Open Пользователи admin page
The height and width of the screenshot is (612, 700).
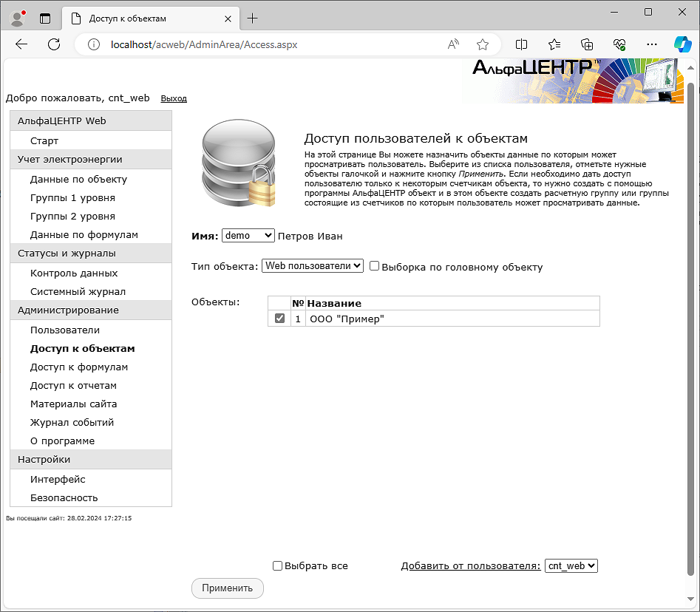click(x=65, y=330)
